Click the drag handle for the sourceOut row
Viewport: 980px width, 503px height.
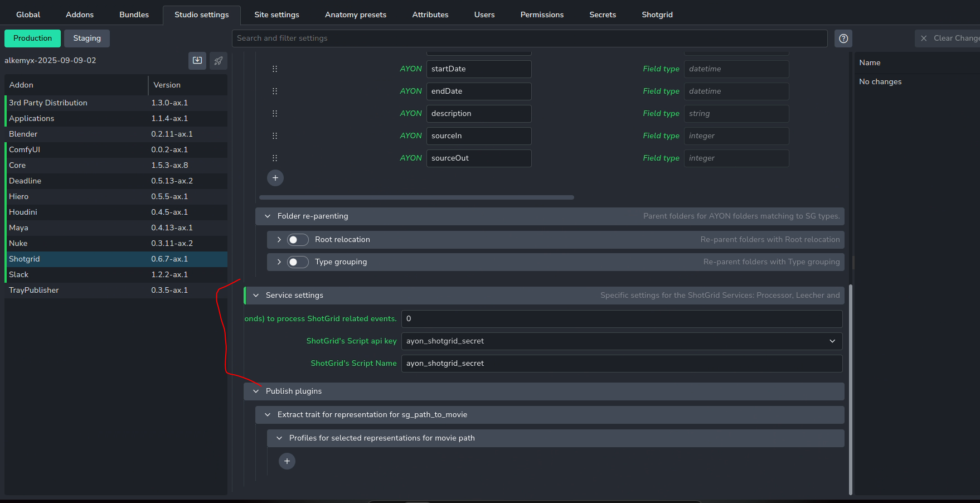click(275, 158)
